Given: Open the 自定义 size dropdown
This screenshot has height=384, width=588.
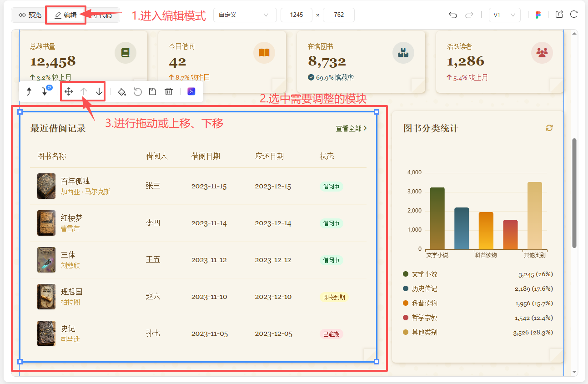Looking at the screenshot, I should pyautogui.click(x=245, y=15).
